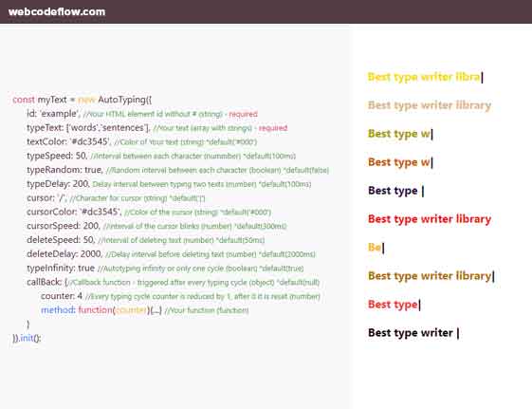The image size is (532, 409).
Task: Click the yellow 'Be' demo text
Action: (375, 247)
